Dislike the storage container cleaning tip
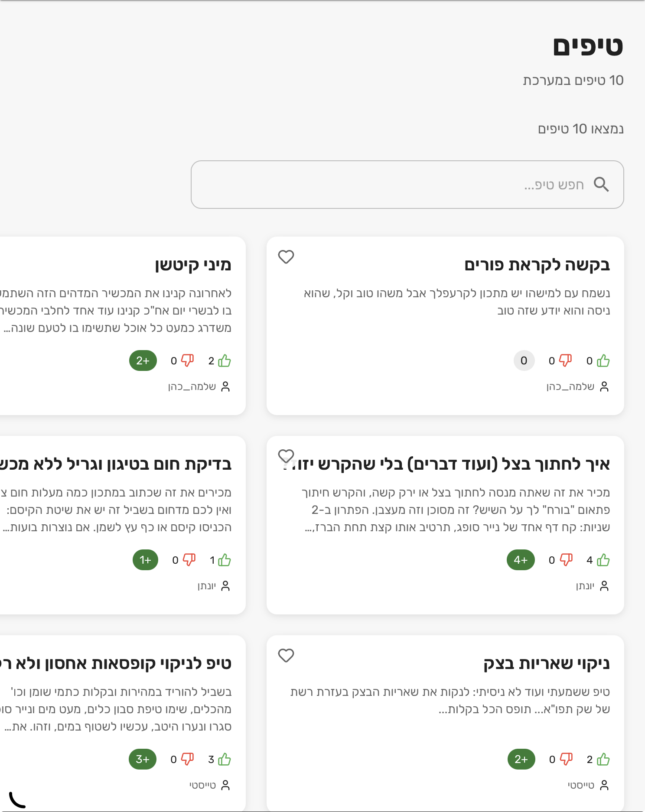This screenshot has height=812, width=645. pyautogui.click(x=187, y=760)
